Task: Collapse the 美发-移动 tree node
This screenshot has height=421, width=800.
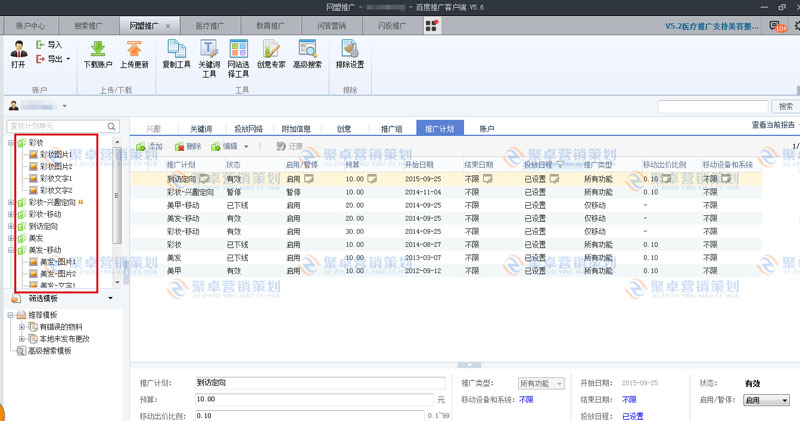Action: tap(11, 250)
